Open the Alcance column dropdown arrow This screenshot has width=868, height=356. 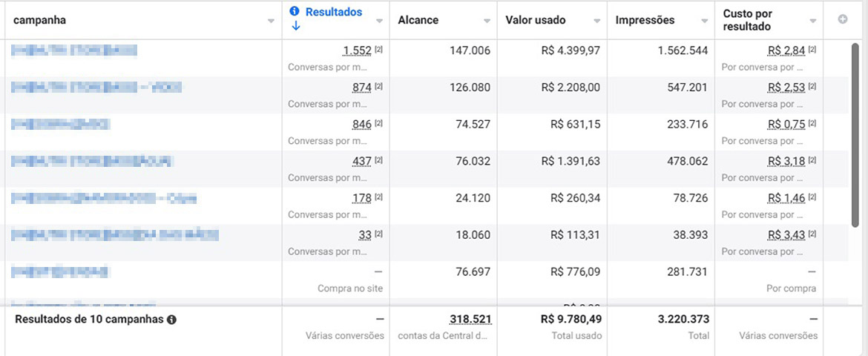[x=487, y=21]
